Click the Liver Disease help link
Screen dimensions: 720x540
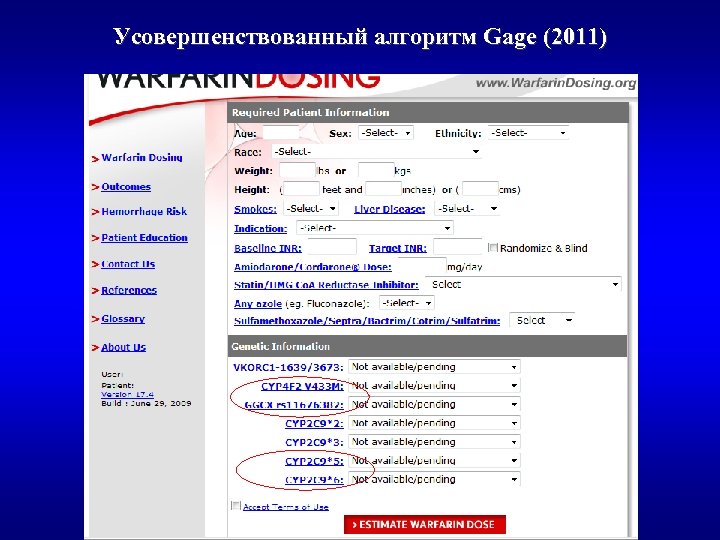pos(389,209)
